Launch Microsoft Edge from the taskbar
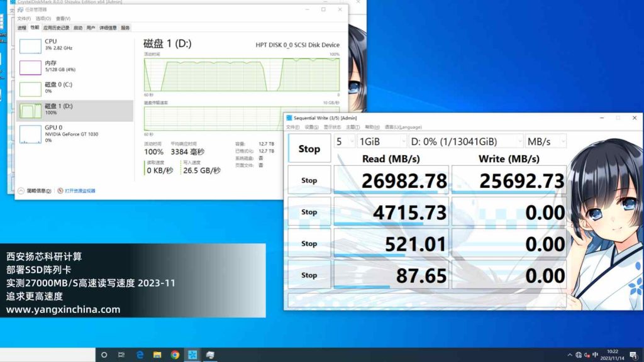This screenshot has width=644, height=362. [140, 354]
